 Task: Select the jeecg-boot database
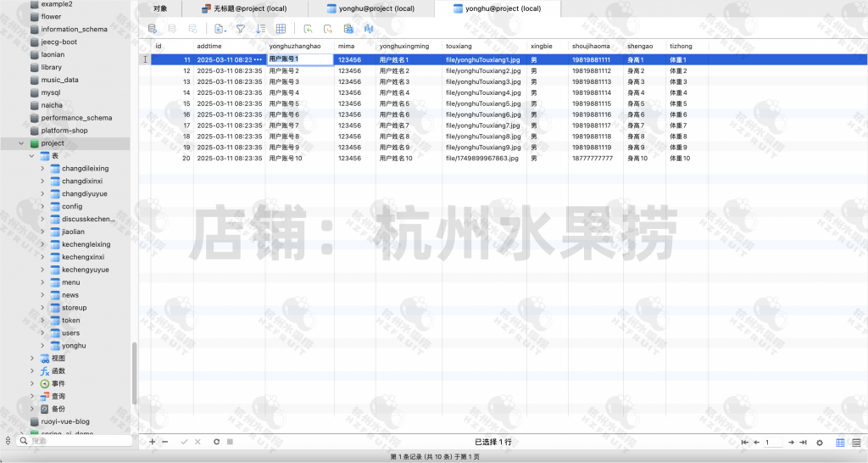pyautogui.click(x=58, y=42)
